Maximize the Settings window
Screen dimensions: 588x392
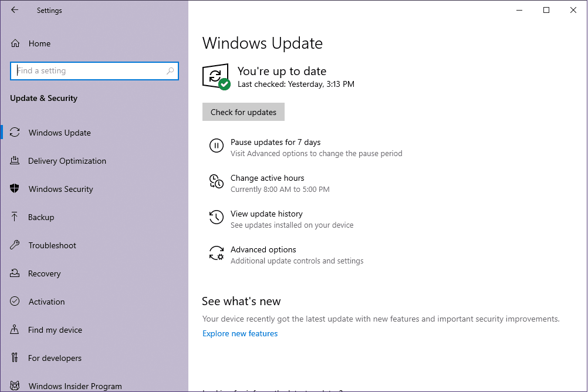(x=546, y=10)
